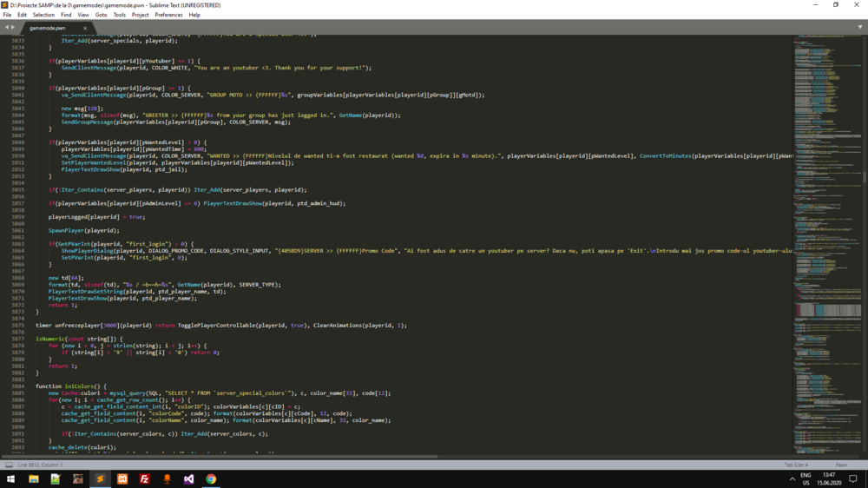The width and height of the screenshot is (868, 488).
Task: Open the Preferences menu
Action: pos(169,15)
